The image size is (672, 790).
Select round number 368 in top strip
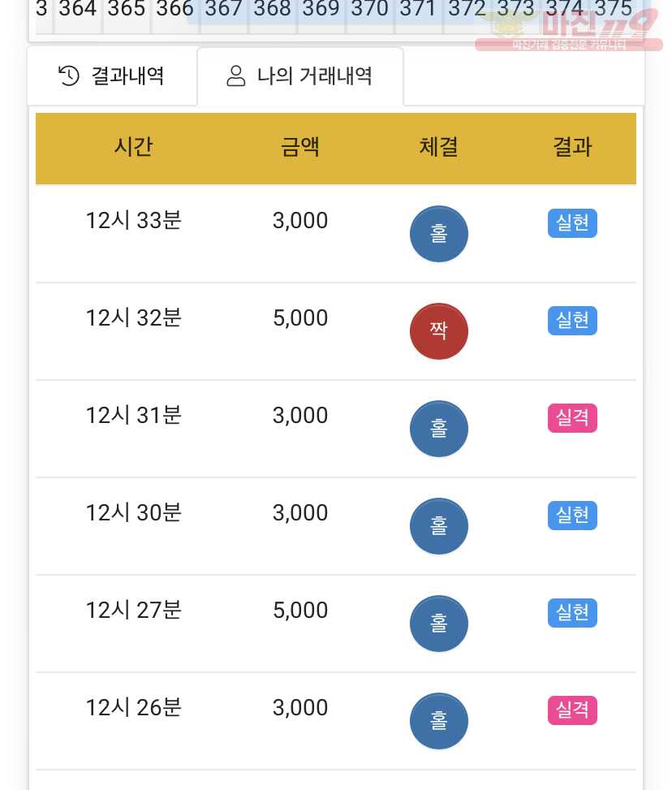point(272,9)
